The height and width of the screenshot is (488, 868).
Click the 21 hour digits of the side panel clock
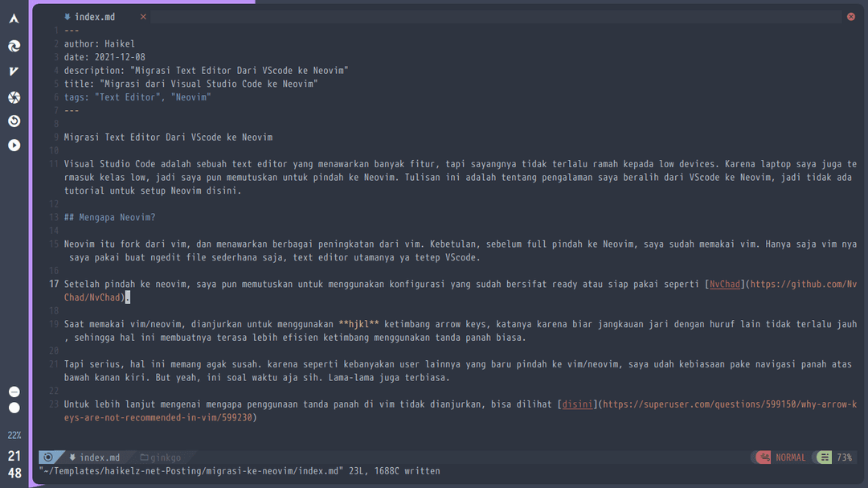point(14,456)
